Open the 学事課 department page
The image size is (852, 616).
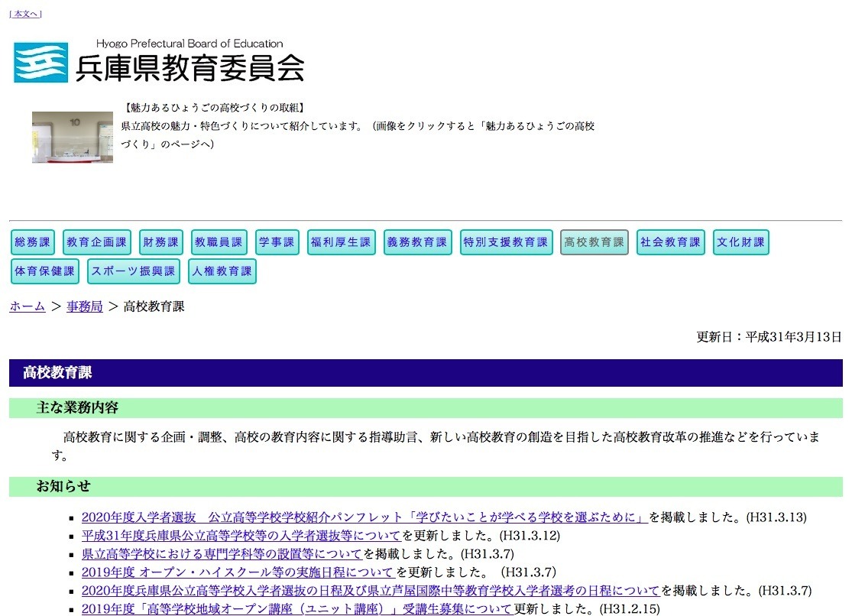pyautogui.click(x=277, y=242)
